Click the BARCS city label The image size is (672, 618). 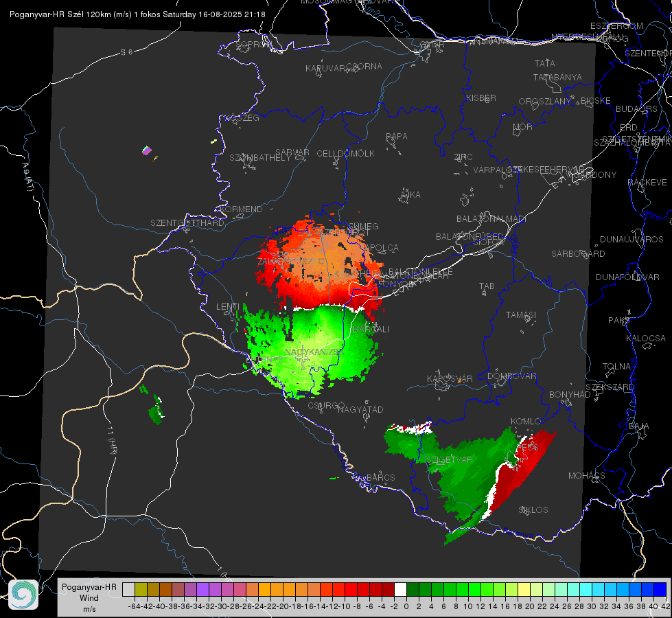(x=380, y=477)
